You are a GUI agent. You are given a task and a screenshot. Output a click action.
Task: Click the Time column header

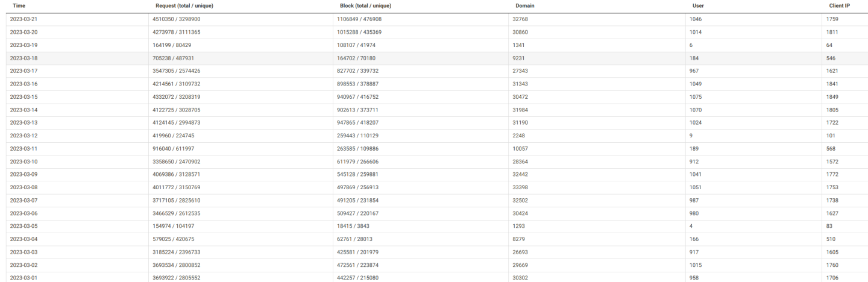19,5
